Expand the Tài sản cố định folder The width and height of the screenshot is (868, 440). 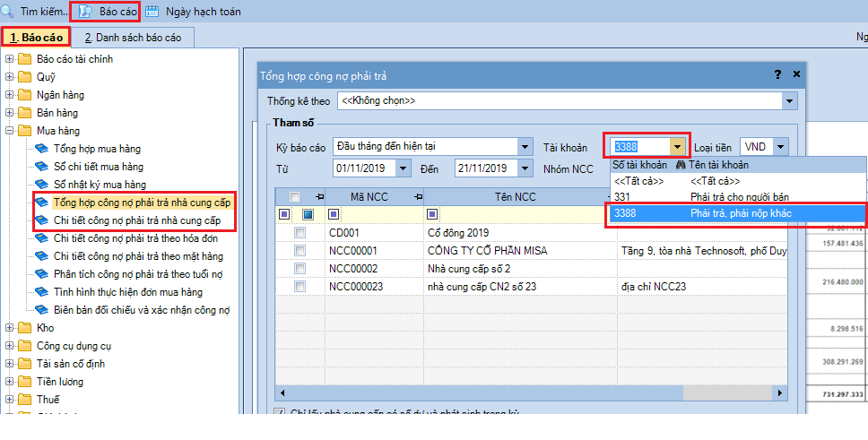[x=9, y=364]
